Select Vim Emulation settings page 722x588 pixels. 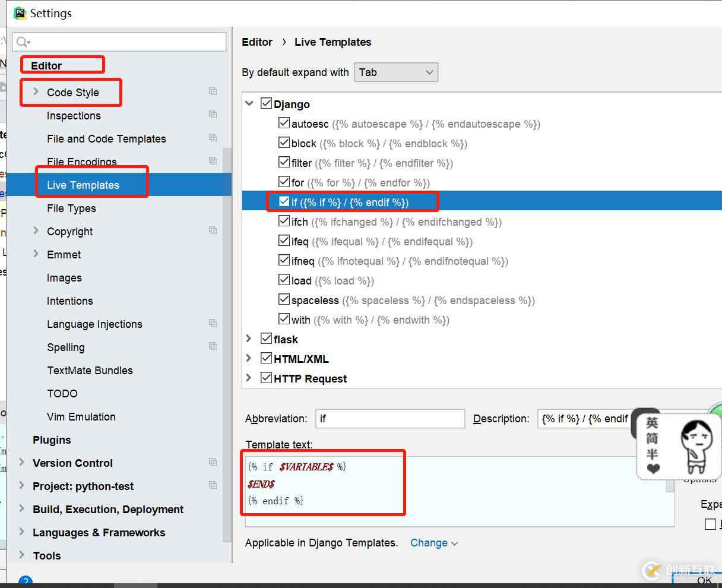click(81, 417)
